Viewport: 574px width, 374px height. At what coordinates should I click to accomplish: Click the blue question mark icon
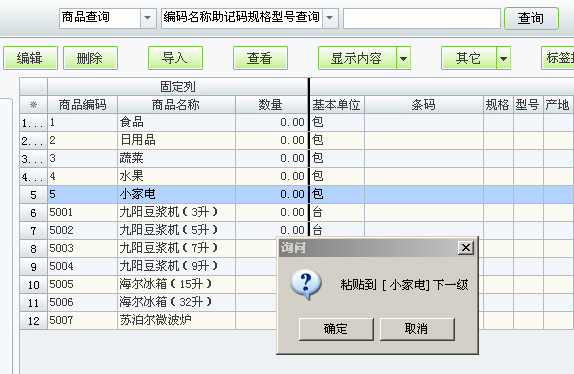point(306,285)
